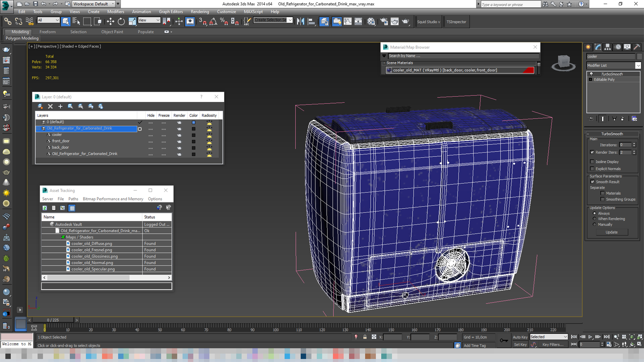Click the Auto Key button
Screen dimensions: 644x362
(520, 337)
